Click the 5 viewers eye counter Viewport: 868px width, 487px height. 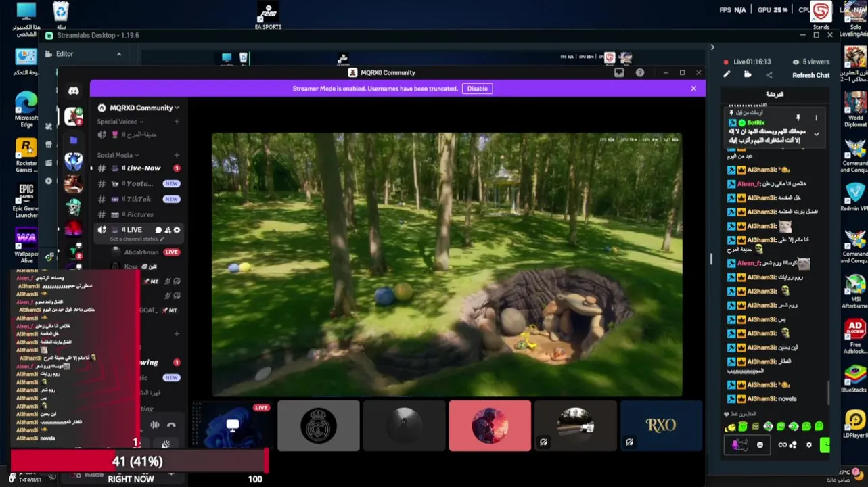tap(810, 62)
